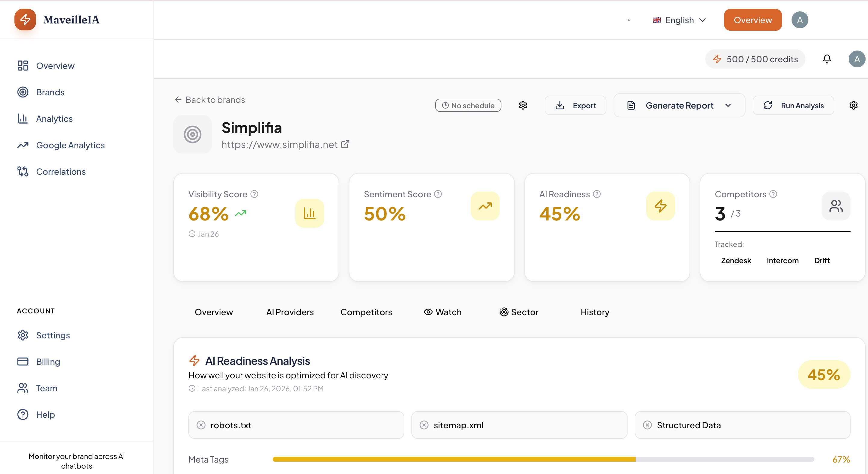Open Google Analytics in the sidebar
Viewport: 868px width, 474px height.
[70, 145]
